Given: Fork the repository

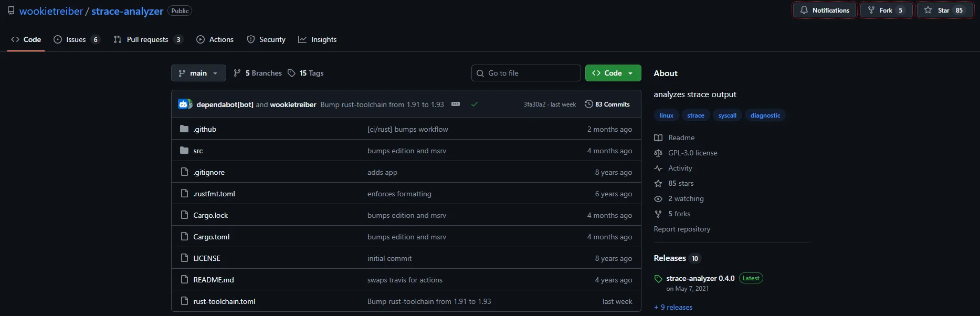Looking at the screenshot, I should tap(886, 10).
